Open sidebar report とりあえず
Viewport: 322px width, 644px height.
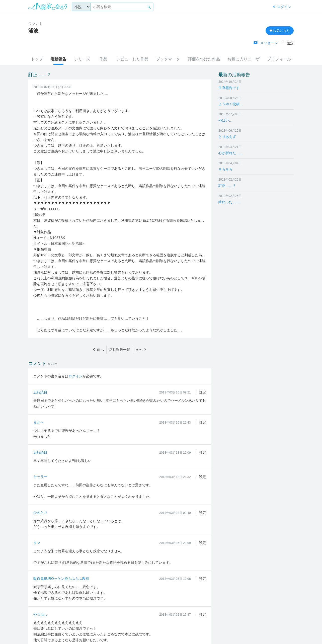click(227, 137)
